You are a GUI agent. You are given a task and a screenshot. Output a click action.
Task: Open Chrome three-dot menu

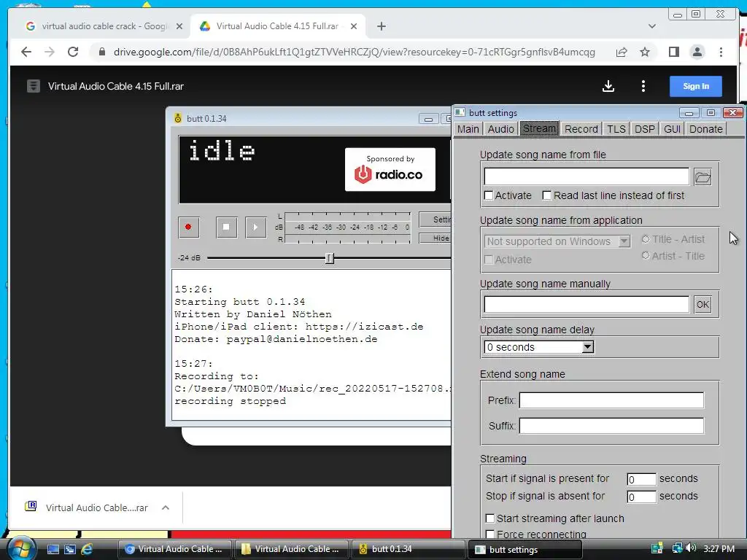[721, 52]
